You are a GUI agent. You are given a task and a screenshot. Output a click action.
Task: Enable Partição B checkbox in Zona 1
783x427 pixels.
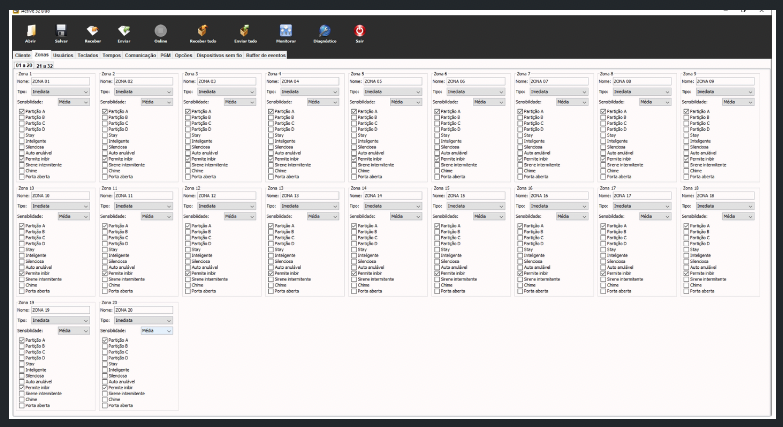pyautogui.click(x=22, y=117)
